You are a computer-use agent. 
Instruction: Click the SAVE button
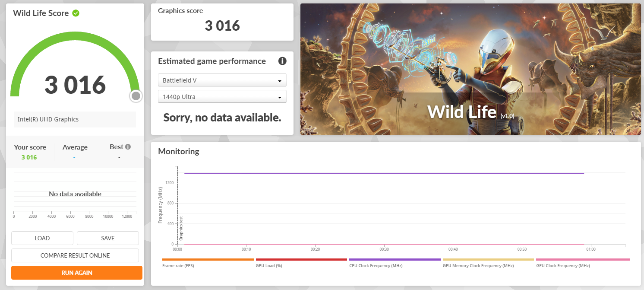108,238
